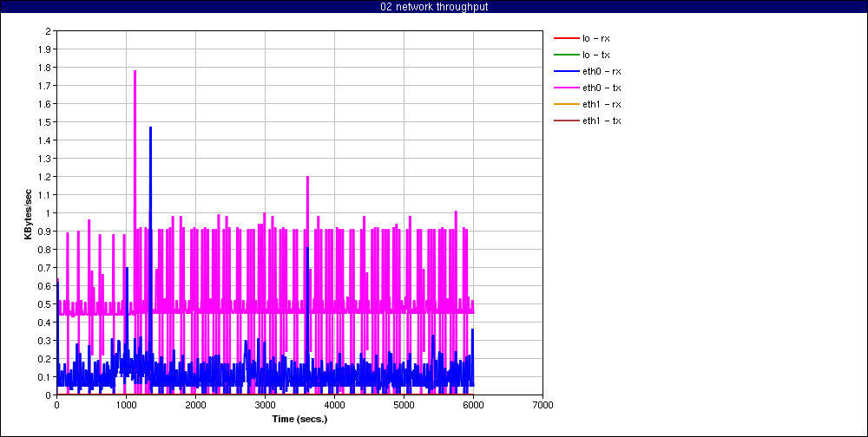Pick the red line swatch beside lo – rx

pos(566,39)
